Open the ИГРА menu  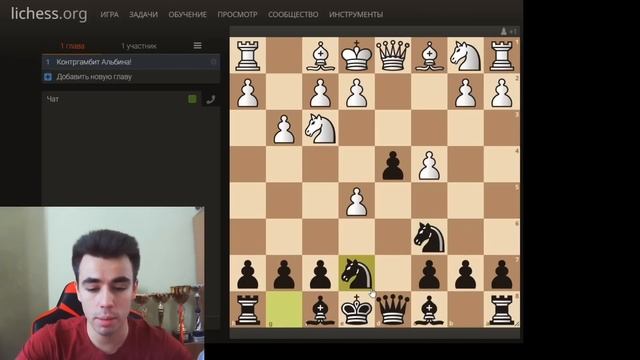(109, 15)
